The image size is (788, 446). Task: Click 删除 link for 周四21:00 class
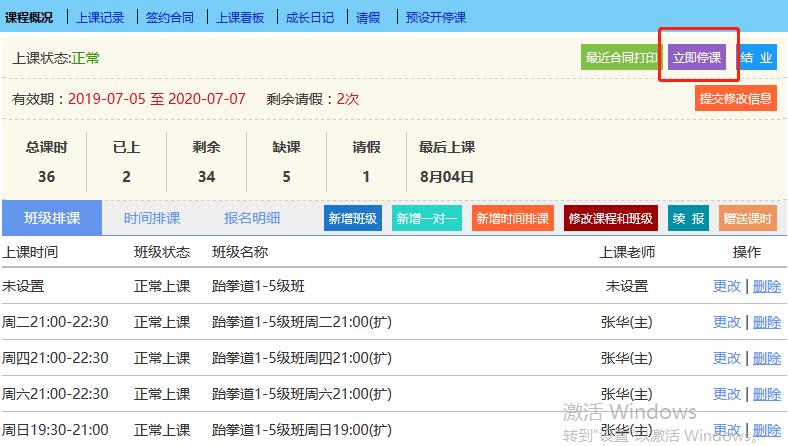coord(766,358)
